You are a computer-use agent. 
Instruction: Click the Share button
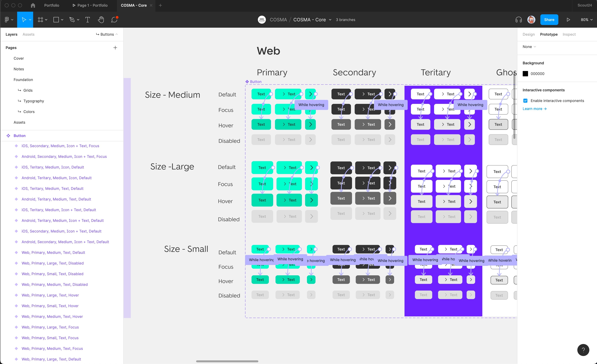pyautogui.click(x=549, y=20)
